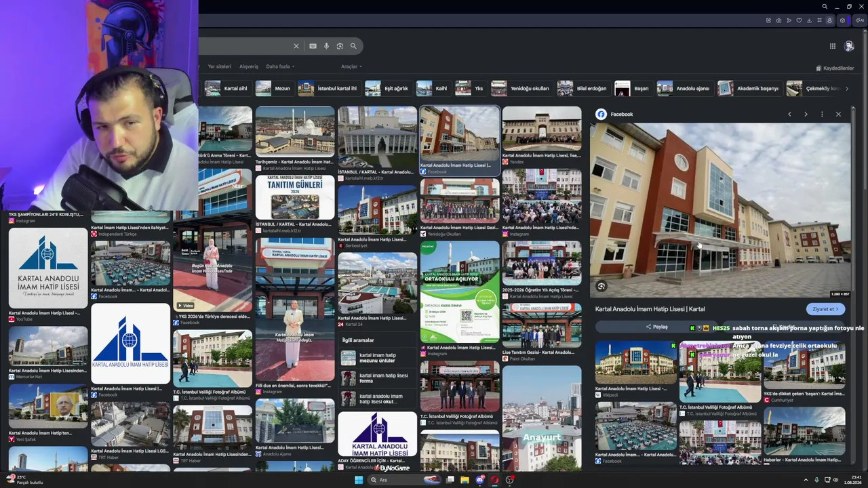Open the weather widget on the taskbar

25,480
